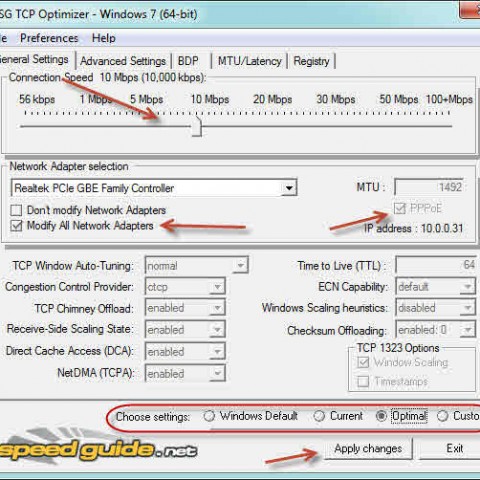Toggle Modify All Network Adapters checkbox
480x480 pixels.
click(x=16, y=226)
